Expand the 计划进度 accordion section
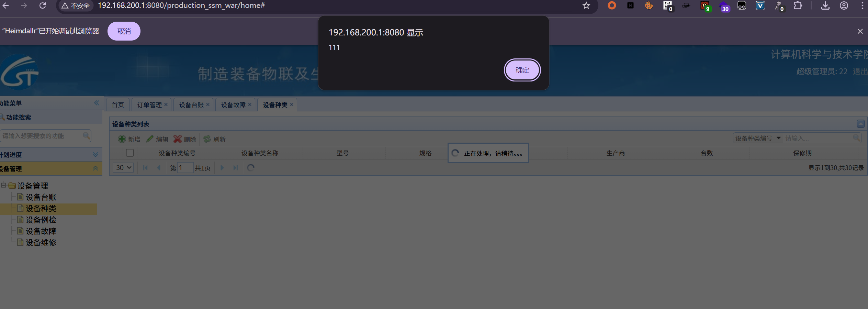Screen dimensions: 868x309 pos(95,155)
